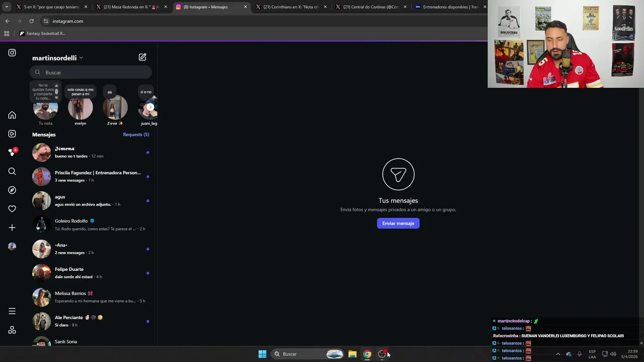Open Explore compass icon

12,190
